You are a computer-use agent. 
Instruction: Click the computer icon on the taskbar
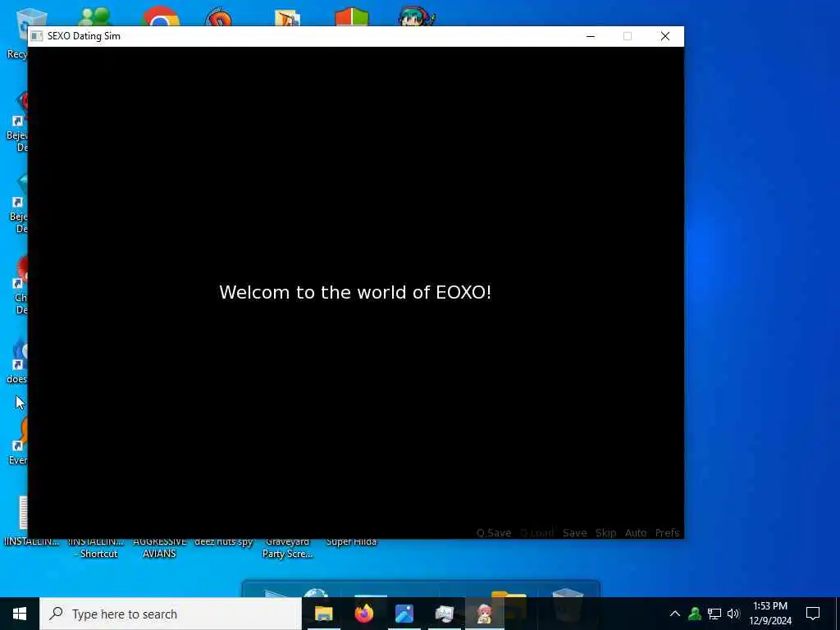445,614
